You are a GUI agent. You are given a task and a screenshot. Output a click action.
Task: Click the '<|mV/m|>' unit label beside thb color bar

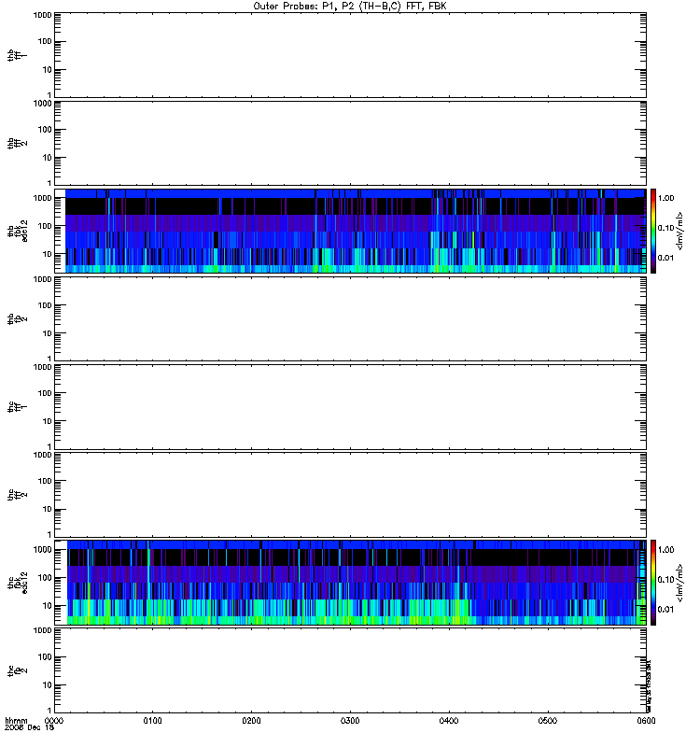(x=680, y=231)
